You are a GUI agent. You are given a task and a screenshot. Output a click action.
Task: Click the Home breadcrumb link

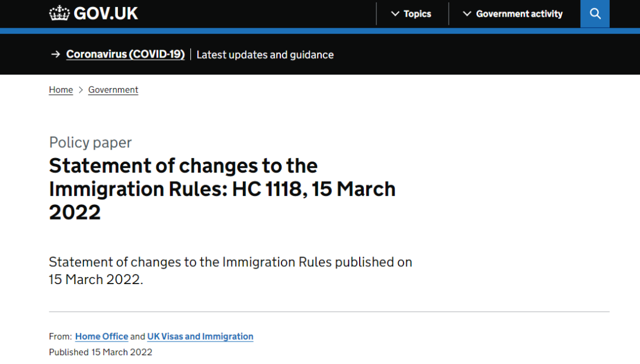click(x=61, y=90)
